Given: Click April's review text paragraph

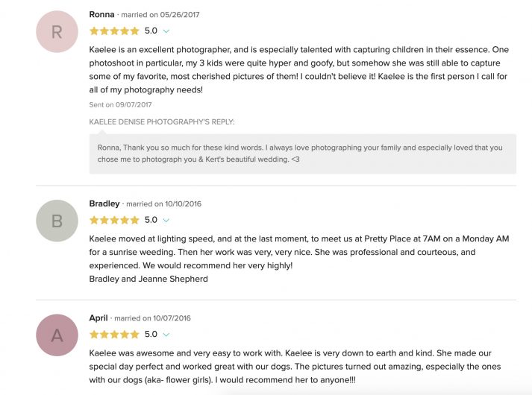Looking at the screenshot, I should coord(295,367).
